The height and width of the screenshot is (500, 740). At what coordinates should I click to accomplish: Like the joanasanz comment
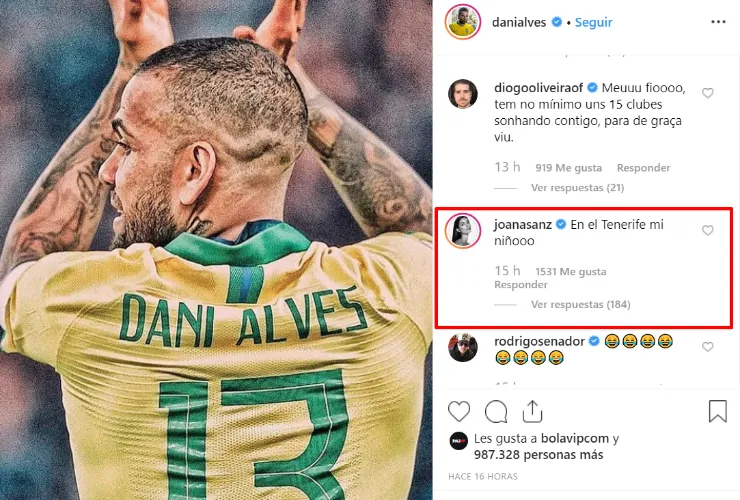[707, 230]
